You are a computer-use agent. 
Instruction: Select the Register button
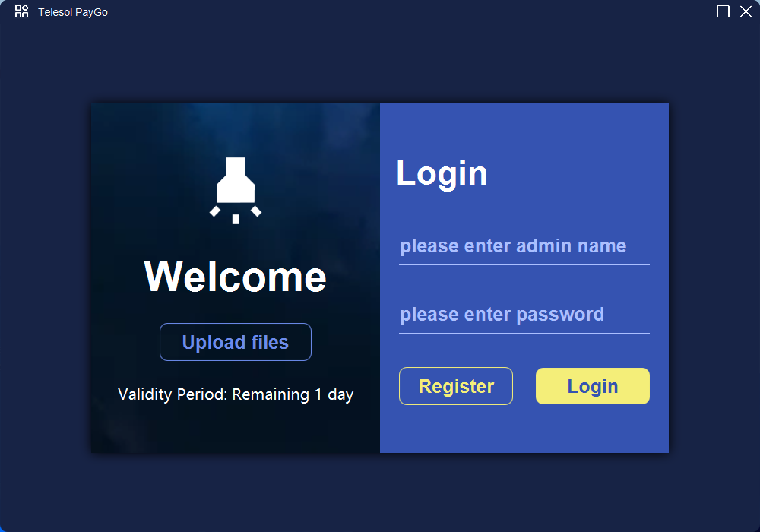(x=455, y=386)
